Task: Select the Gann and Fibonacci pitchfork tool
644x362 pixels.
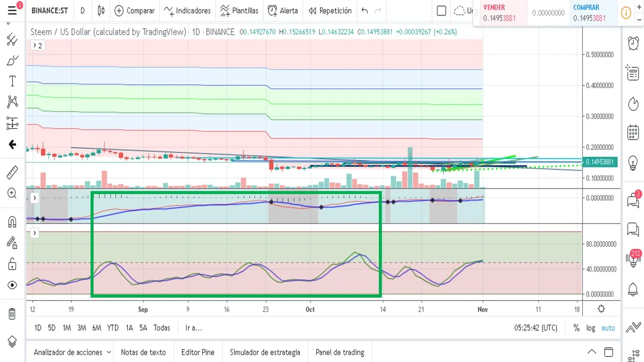Action: (x=12, y=40)
